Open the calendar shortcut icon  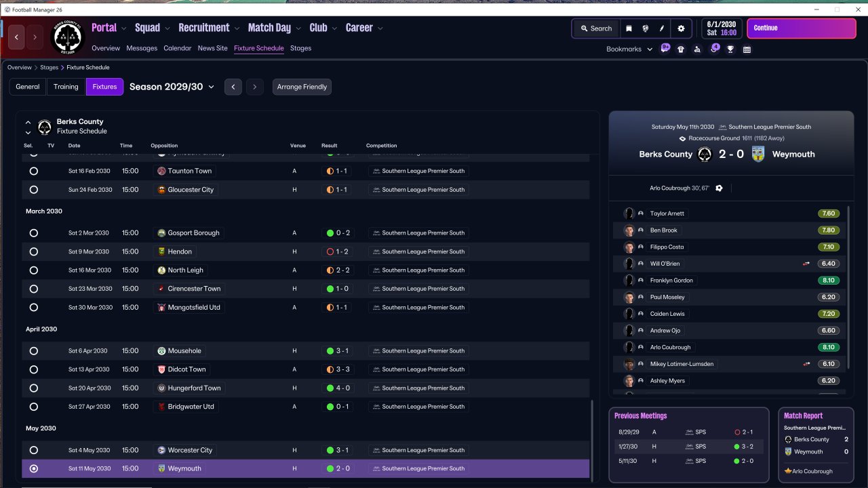(x=747, y=49)
